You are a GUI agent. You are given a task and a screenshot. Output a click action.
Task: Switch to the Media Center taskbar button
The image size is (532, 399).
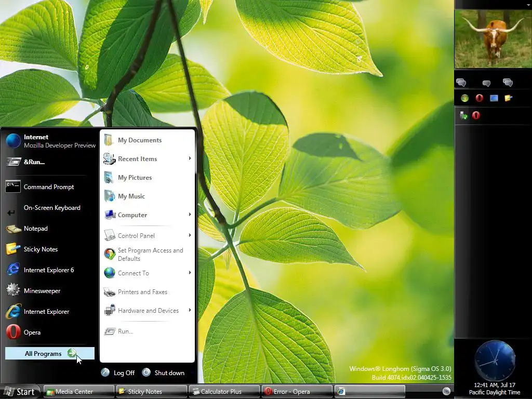[79, 392]
